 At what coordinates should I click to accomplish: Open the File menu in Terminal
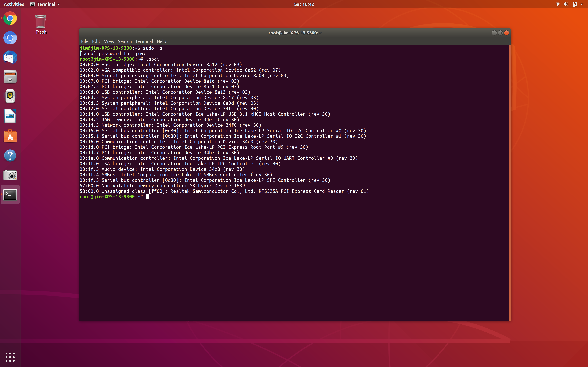click(x=85, y=41)
